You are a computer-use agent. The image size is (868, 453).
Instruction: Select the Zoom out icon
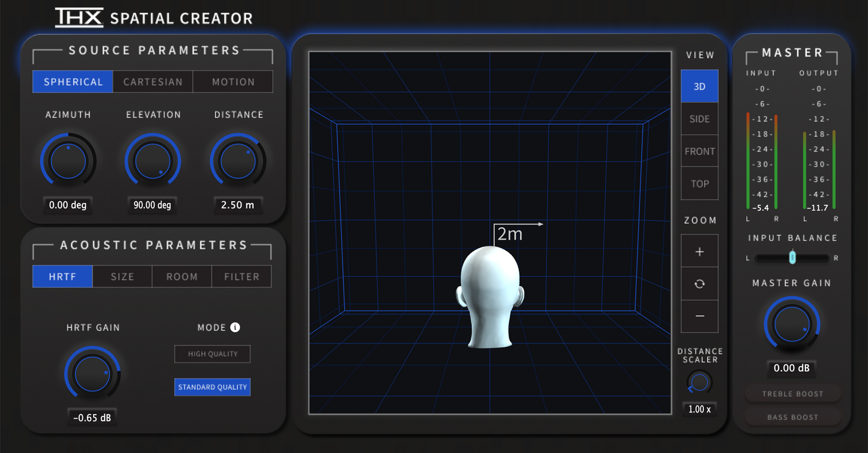pos(699,317)
